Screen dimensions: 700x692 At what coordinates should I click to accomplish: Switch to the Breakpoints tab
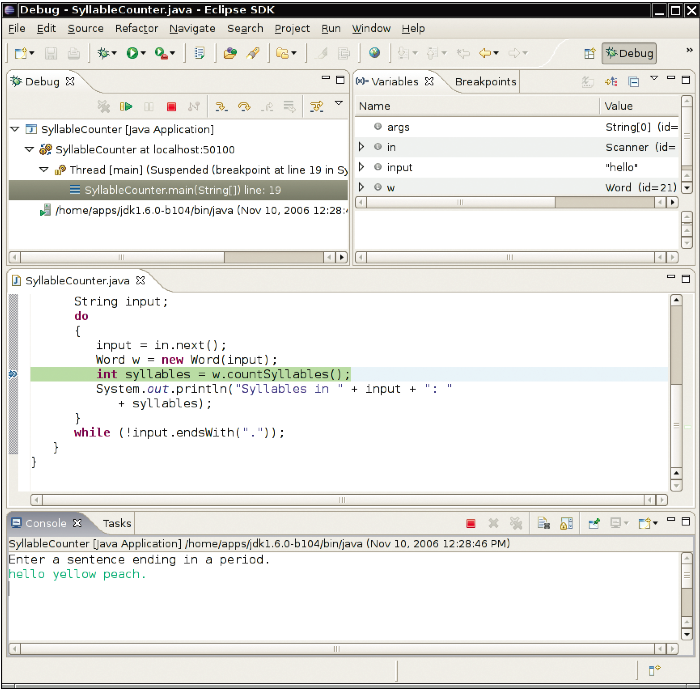485,82
